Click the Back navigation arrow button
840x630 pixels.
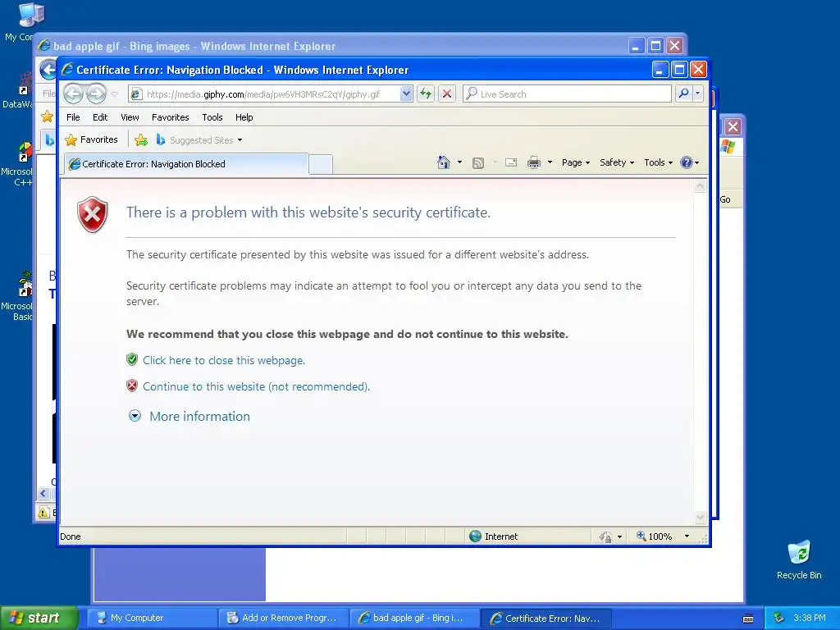click(x=73, y=94)
